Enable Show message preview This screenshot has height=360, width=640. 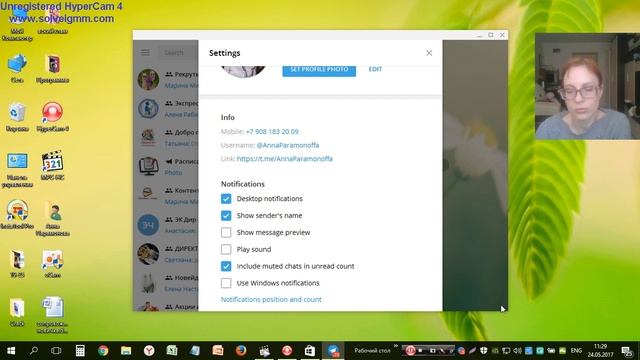click(x=226, y=232)
